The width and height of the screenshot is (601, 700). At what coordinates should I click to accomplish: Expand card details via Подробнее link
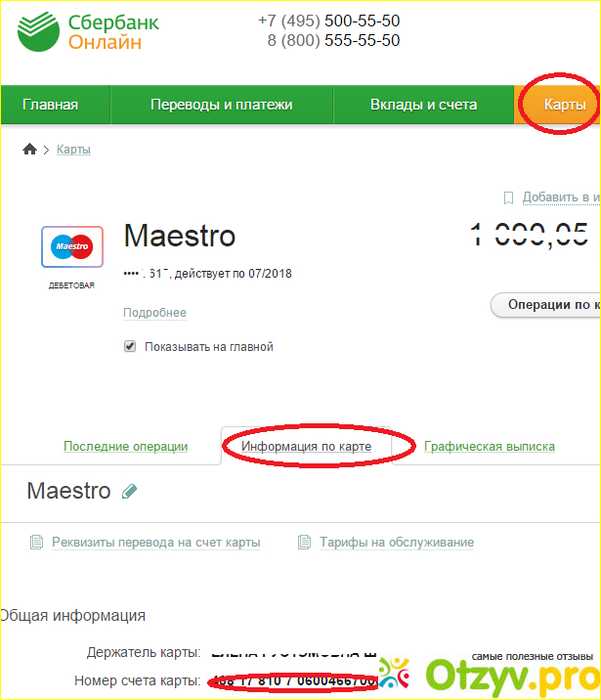[154, 313]
